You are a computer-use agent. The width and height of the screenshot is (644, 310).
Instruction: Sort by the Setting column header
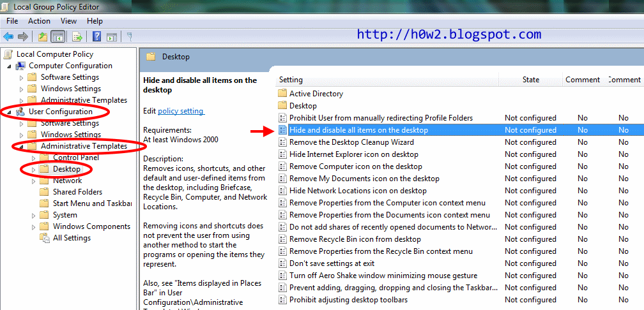click(x=388, y=80)
